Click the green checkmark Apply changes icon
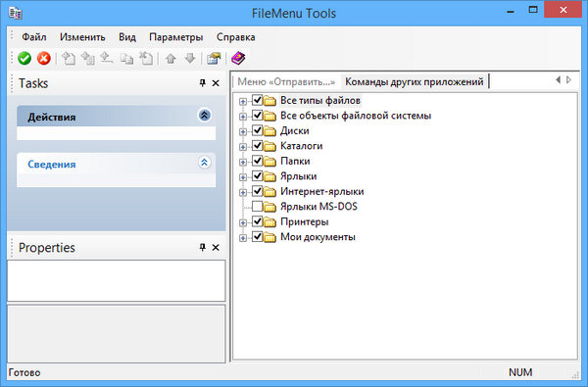The height and width of the screenshot is (387, 588). [x=24, y=58]
